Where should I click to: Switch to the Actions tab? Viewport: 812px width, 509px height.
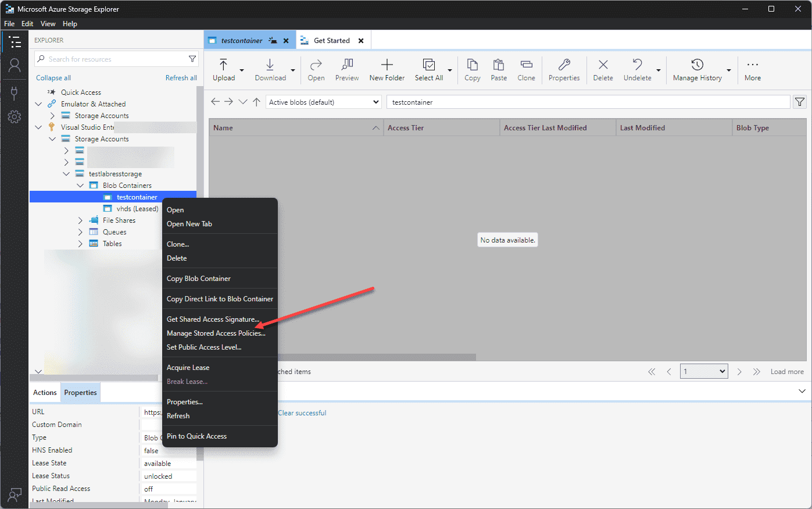[x=45, y=393]
